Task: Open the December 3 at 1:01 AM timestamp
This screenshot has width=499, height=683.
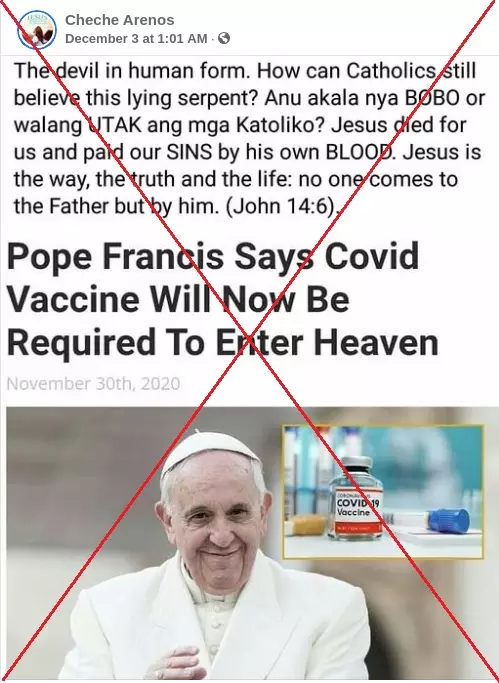Action: tap(136, 39)
